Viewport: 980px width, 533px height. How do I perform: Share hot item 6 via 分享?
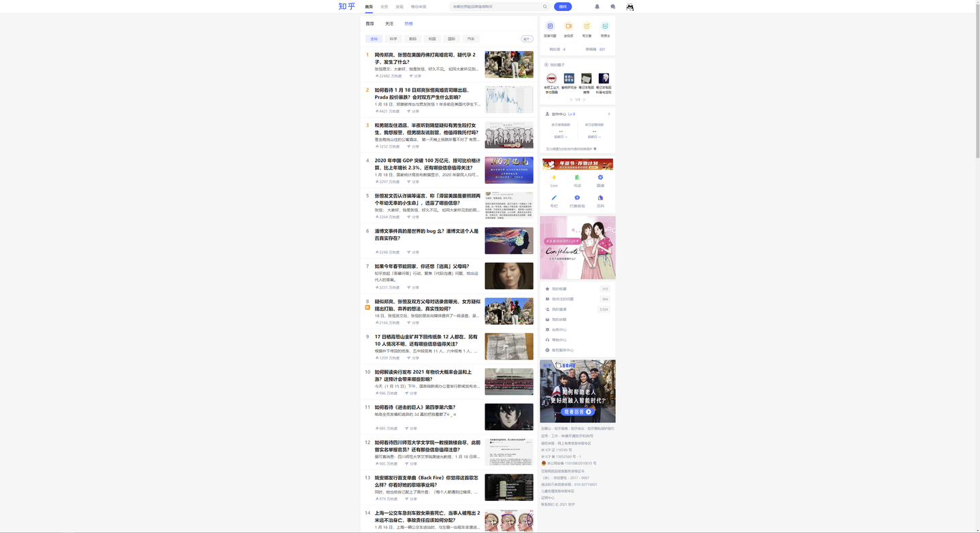413,253
